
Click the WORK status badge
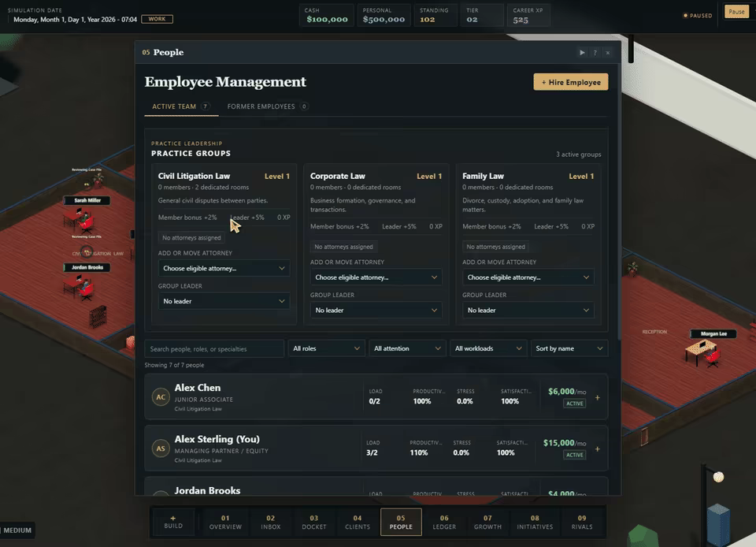click(157, 19)
